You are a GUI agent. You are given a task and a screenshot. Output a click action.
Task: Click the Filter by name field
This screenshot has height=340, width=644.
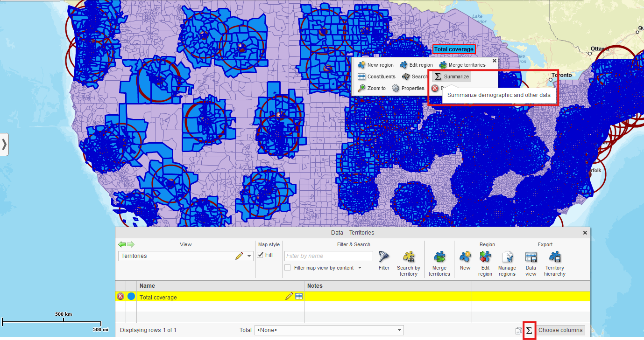tap(329, 256)
